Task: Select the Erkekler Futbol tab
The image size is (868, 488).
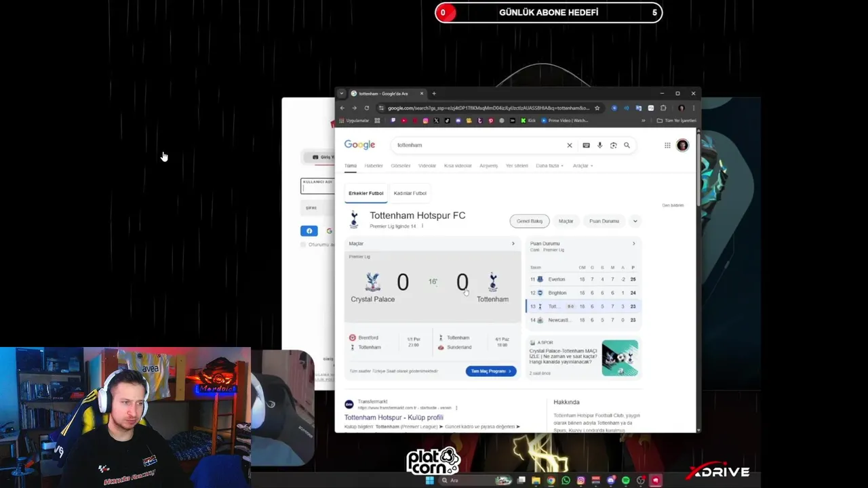Action: click(366, 193)
